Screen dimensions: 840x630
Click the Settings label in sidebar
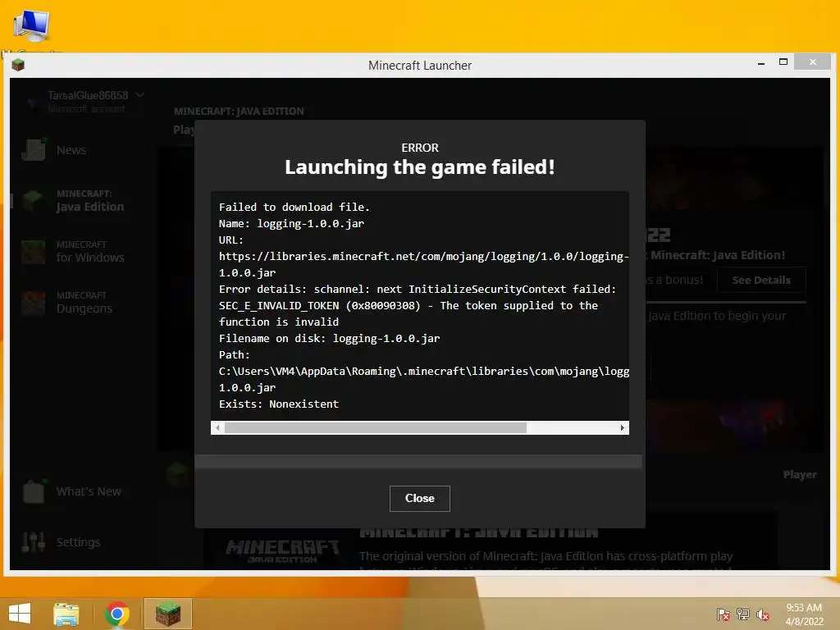tap(78, 542)
